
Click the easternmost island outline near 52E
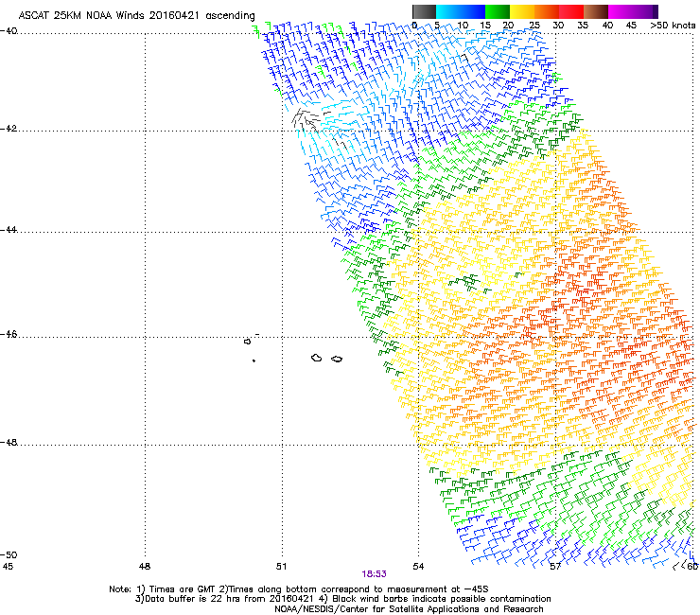point(337,360)
